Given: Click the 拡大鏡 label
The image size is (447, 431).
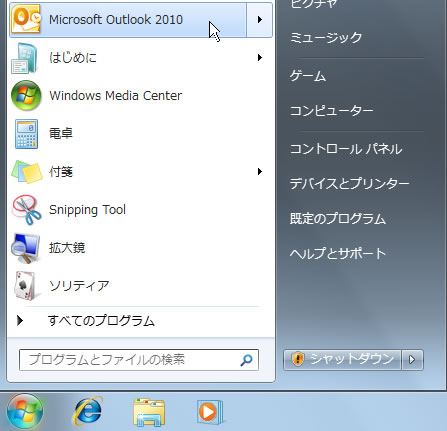Looking at the screenshot, I should coord(67,248).
